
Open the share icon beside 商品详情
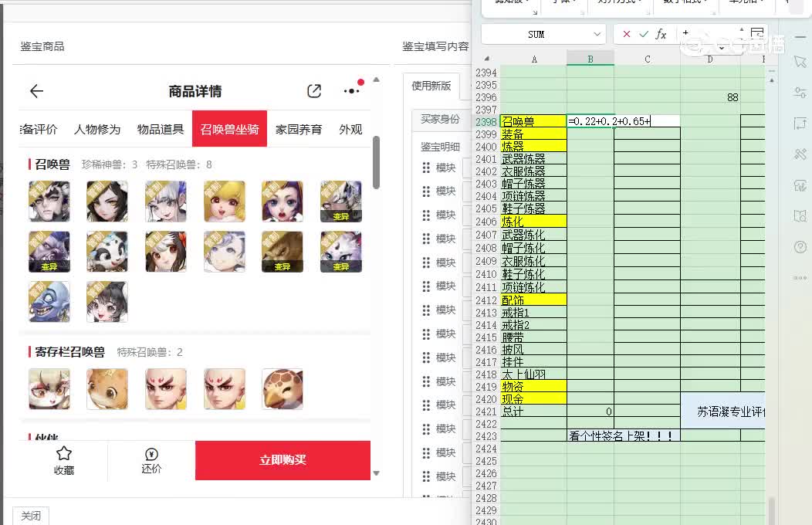coord(314,91)
